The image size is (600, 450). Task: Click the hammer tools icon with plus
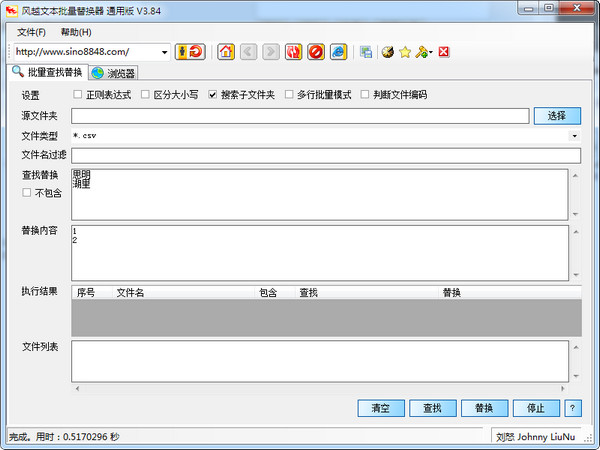(x=421, y=52)
